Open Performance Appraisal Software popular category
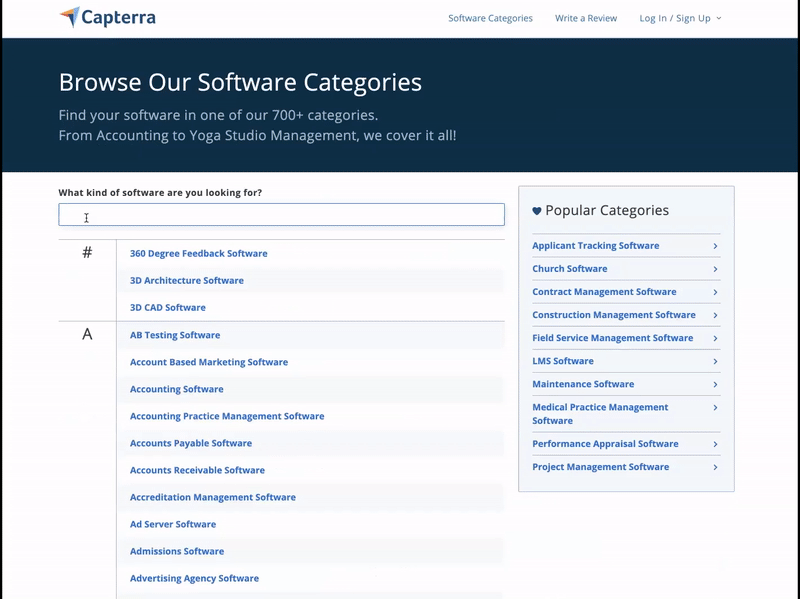Screen dimensions: 800x599 tap(605, 444)
